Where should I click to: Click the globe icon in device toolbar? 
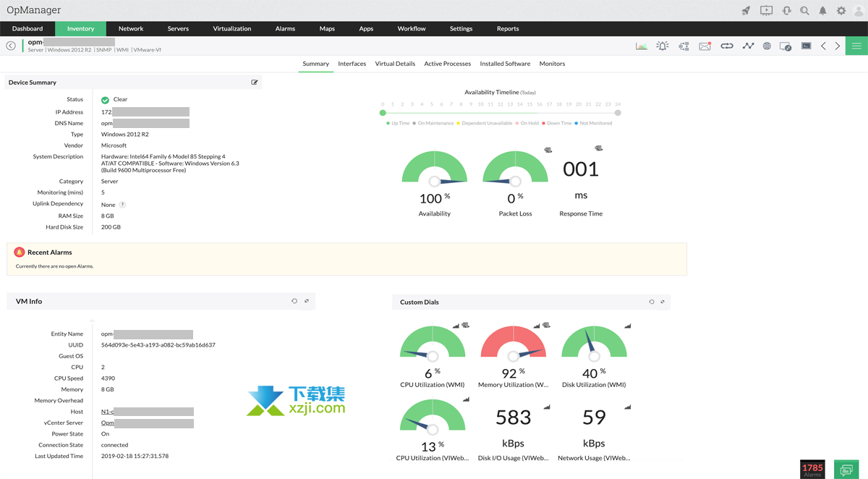(767, 46)
